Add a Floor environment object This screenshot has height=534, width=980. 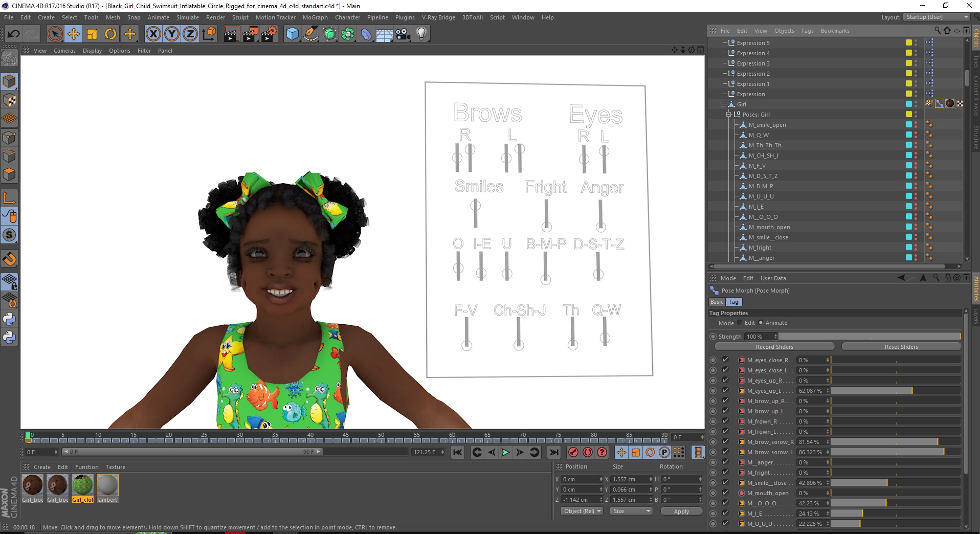click(385, 34)
